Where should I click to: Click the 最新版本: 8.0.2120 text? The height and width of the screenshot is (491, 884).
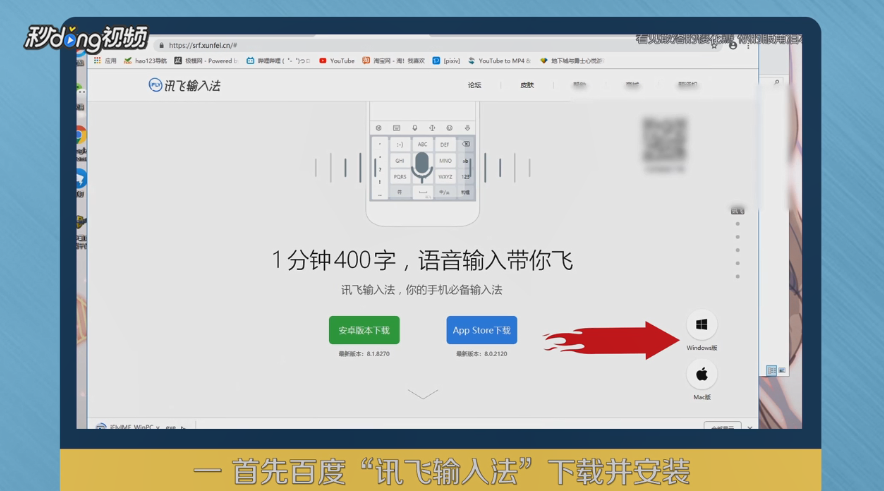tap(481, 353)
